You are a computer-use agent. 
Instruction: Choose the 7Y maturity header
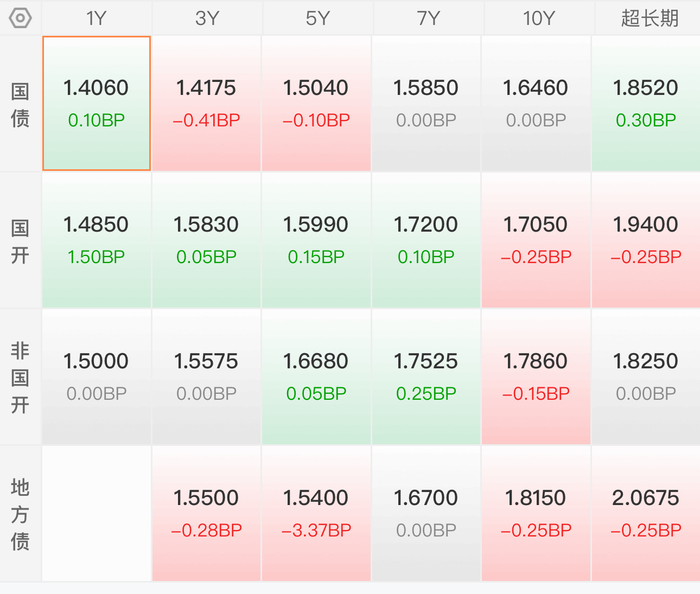pos(429,18)
